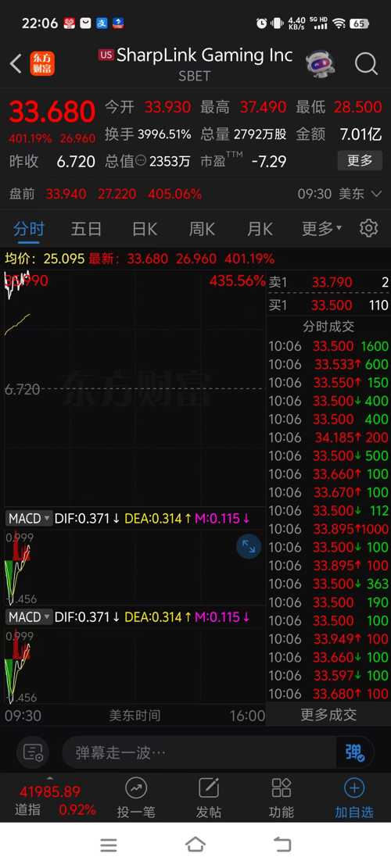Tap the 更多 stock details button

tap(360, 161)
